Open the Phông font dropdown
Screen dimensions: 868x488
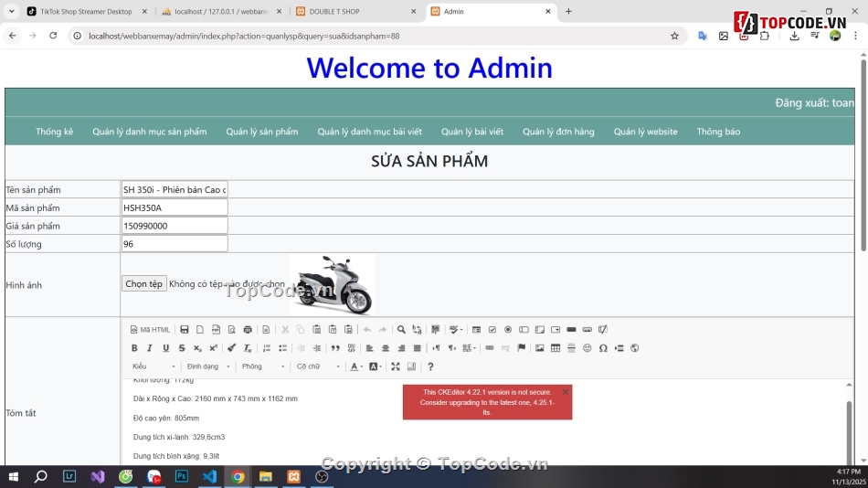(x=263, y=366)
